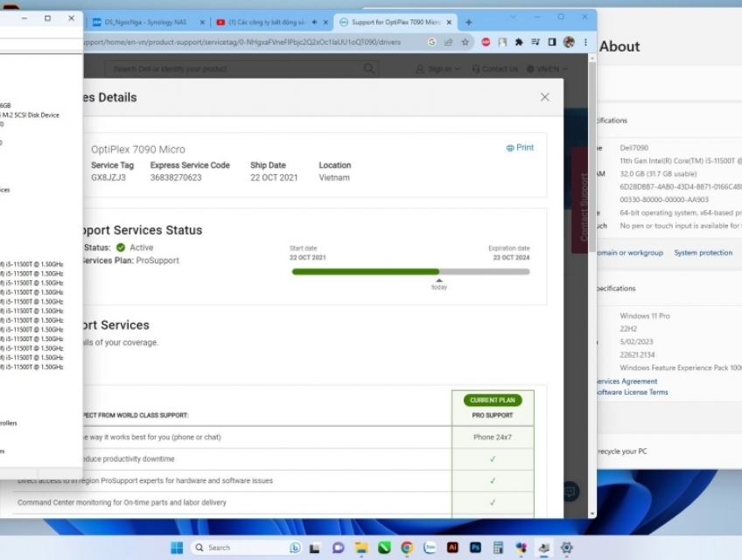Close the Synology NAS tab
The image size is (742, 560).
click(202, 22)
